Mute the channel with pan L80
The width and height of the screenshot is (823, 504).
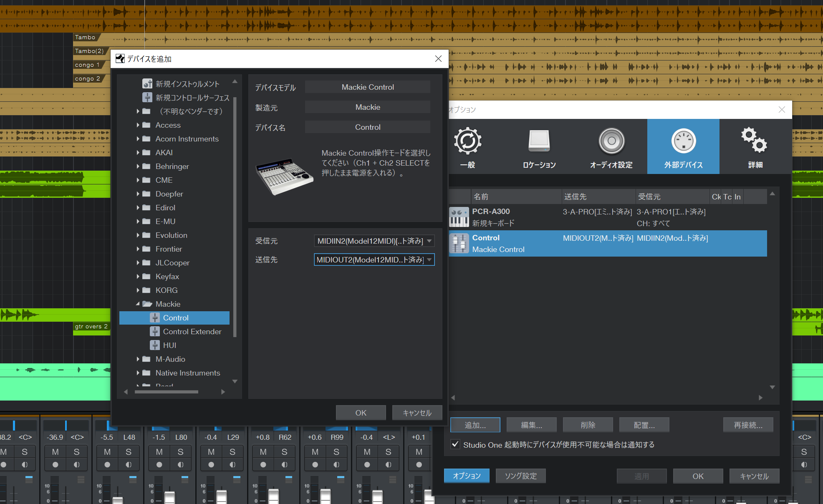159,452
